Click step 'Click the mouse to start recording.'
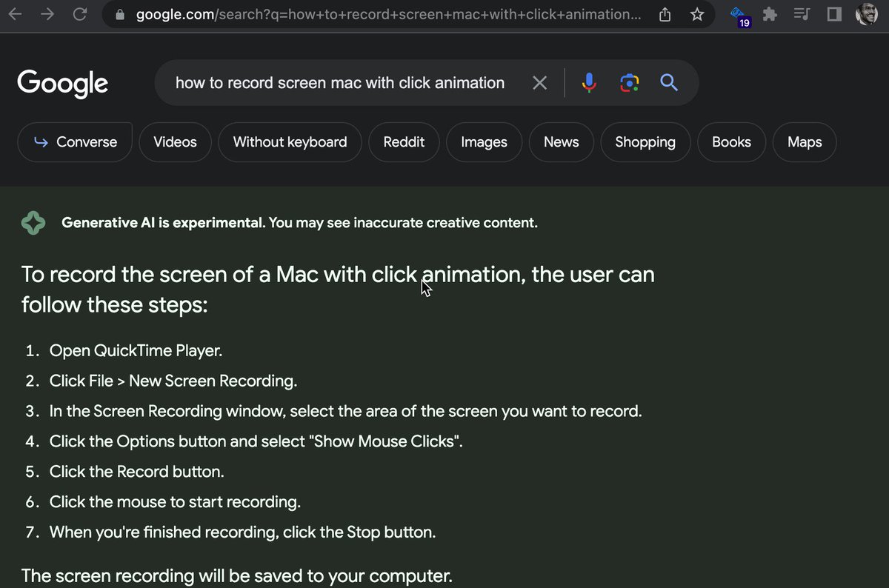889x588 pixels. (x=175, y=502)
